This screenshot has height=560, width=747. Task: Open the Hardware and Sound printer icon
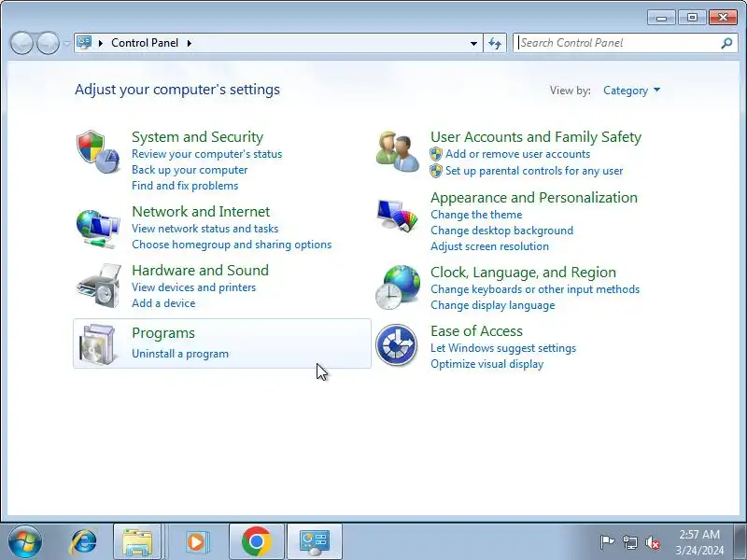[x=99, y=286]
